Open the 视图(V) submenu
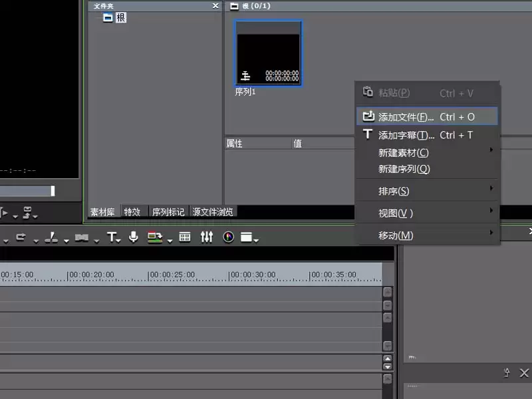532x399 pixels. 427,213
